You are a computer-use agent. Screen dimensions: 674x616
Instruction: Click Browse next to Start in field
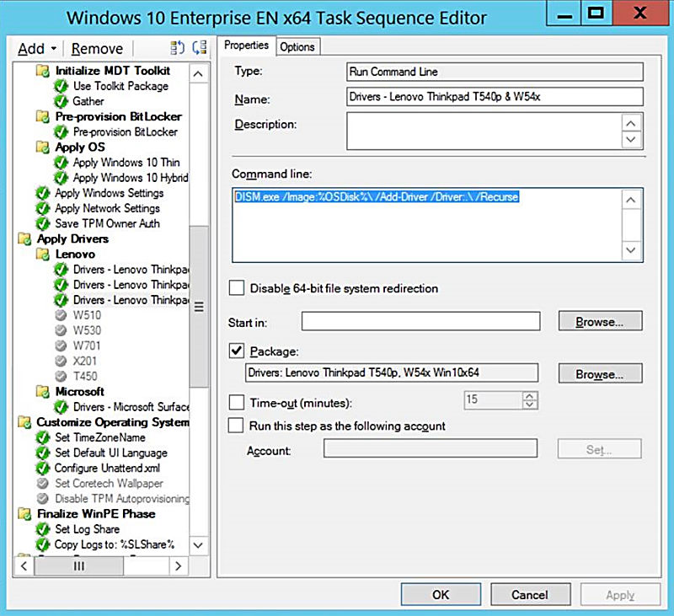pos(600,322)
